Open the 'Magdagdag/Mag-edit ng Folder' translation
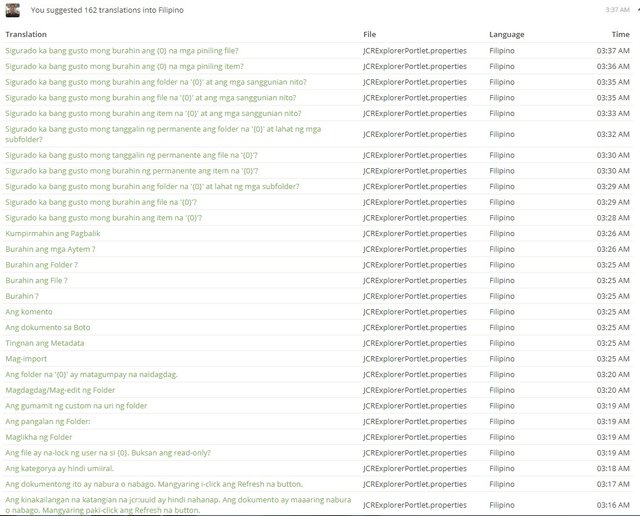Screen dimensions: 640x516 pos(60,390)
